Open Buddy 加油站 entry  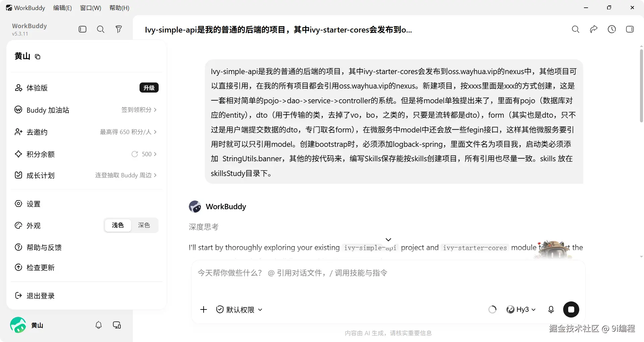pyautogui.click(x=87, y=110)
